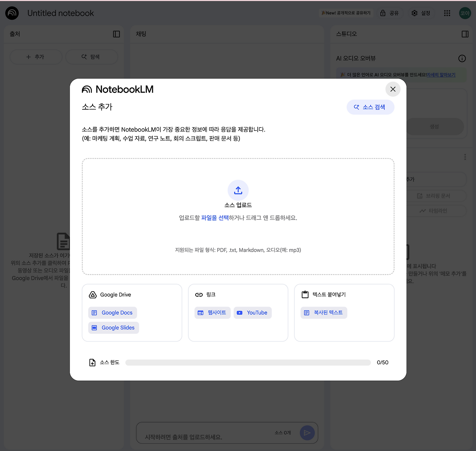The height and width of the screenshot is (451, 476).
Task: Click the chat send arrow button
Action: click(x=307, y=433)
